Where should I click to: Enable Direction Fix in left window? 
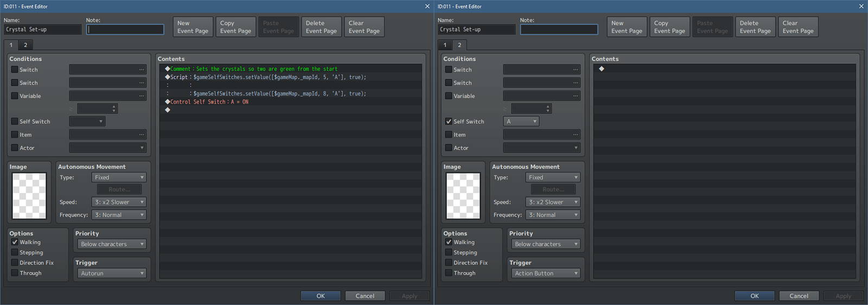15,263
